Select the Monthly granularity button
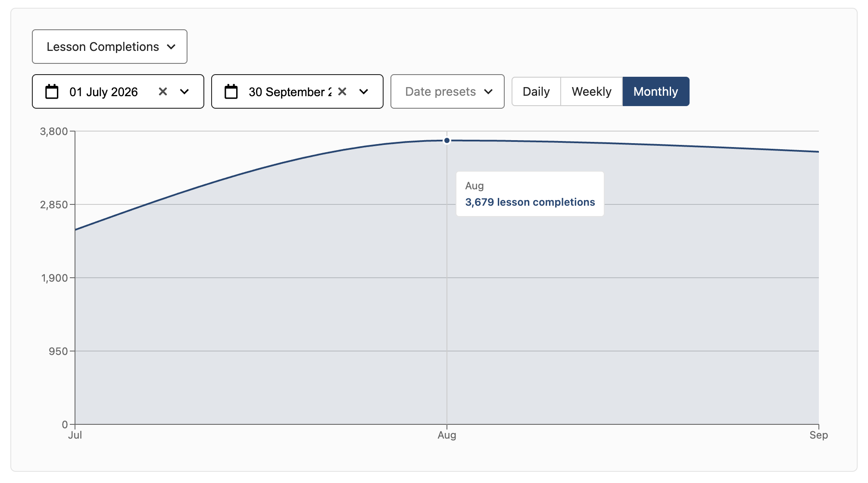The width and height of the screenshot is (868, 483). [x=656, y=91]
